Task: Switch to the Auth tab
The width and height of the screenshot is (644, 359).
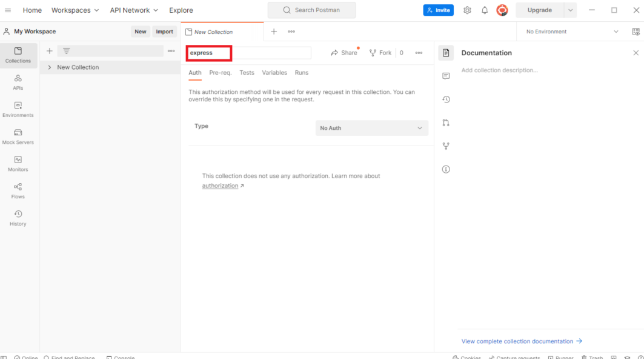Action: coord(194,73)
